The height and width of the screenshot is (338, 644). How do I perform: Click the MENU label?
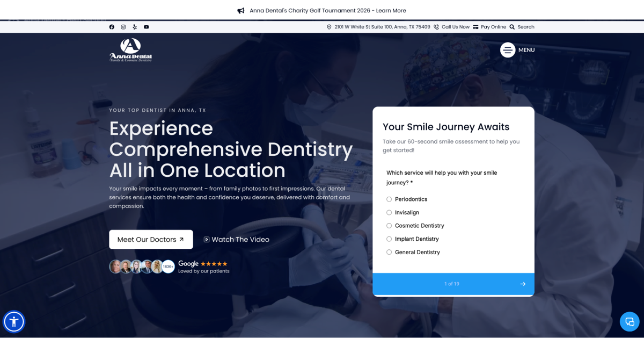click(526, 50)
